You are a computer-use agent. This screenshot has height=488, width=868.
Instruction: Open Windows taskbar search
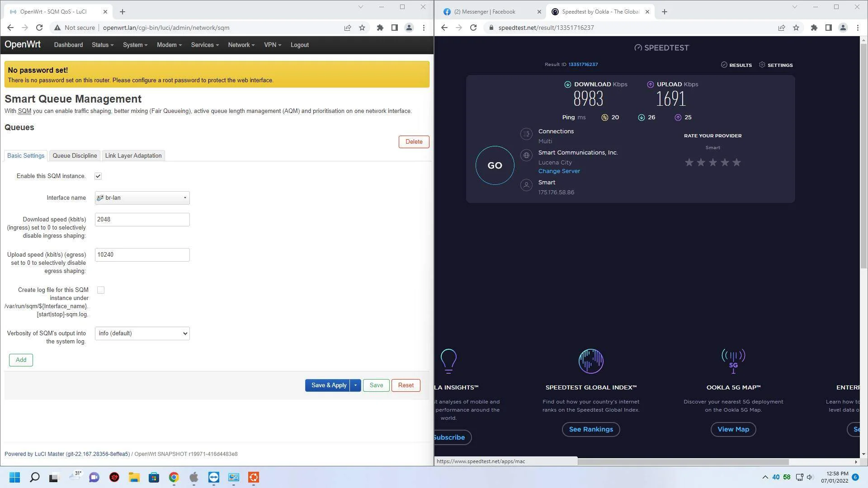[34, 477]
